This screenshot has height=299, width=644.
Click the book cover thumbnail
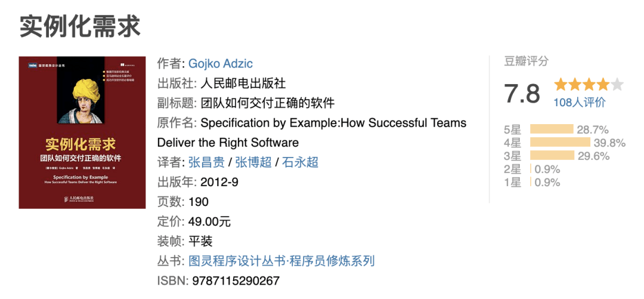82,132
